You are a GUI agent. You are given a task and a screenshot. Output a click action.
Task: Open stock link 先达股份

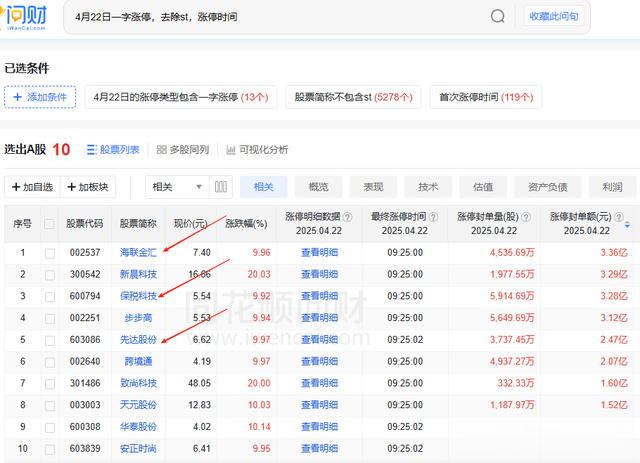point(138,339)
